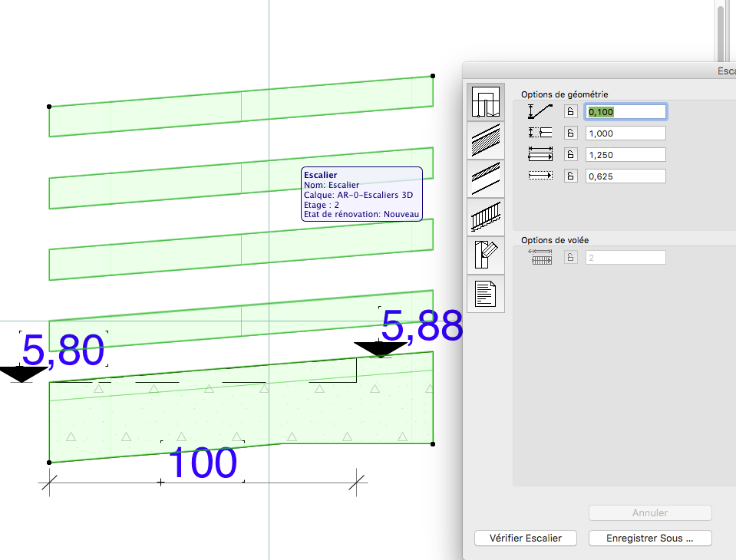Click the 100 dimension text label
The height and width of the screenshot is (560, 736).
[x=202, y=463]
